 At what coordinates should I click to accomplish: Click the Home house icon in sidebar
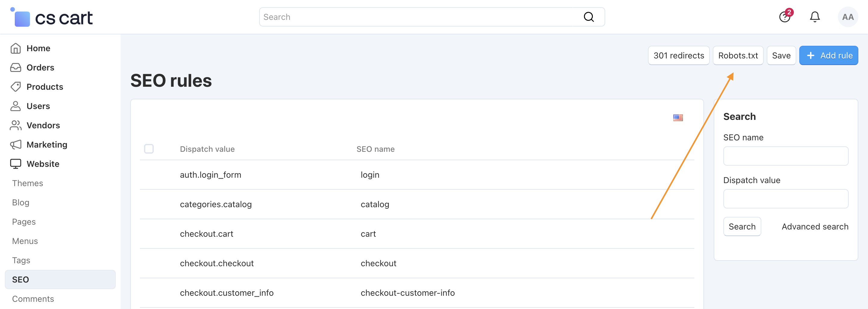pos(15,48)
